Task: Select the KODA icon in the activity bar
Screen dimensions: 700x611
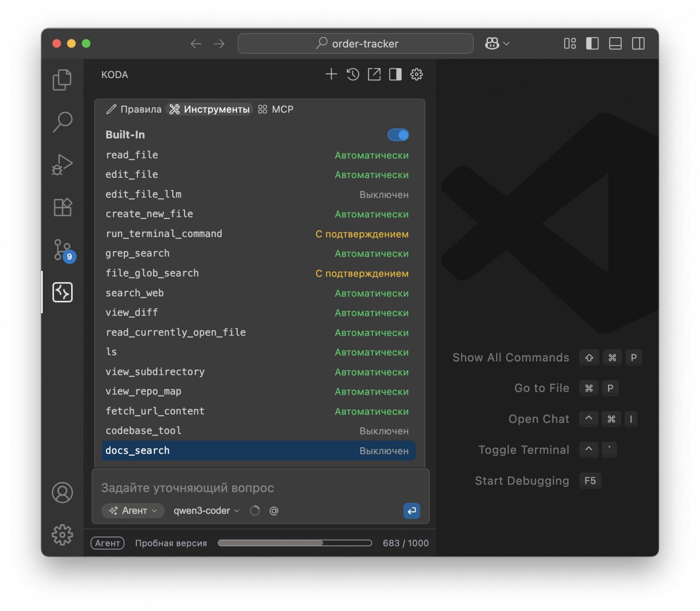Action: [62, 292]
